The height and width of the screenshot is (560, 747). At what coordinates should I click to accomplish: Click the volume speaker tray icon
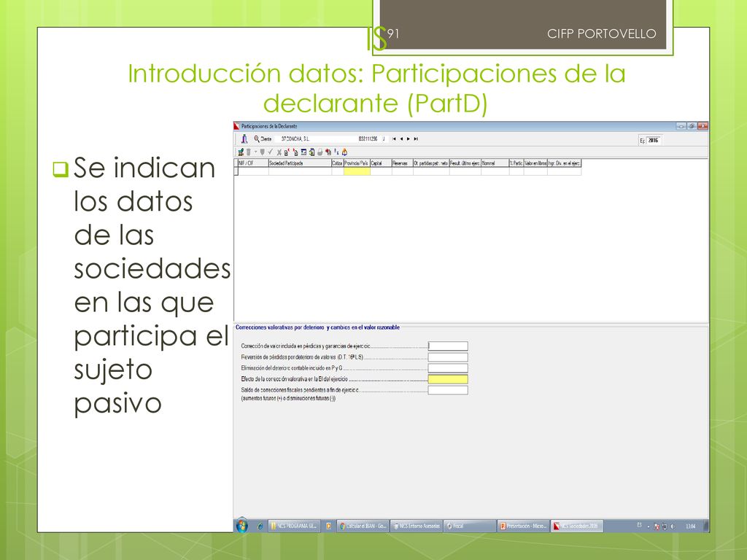[x=673, y=526]
